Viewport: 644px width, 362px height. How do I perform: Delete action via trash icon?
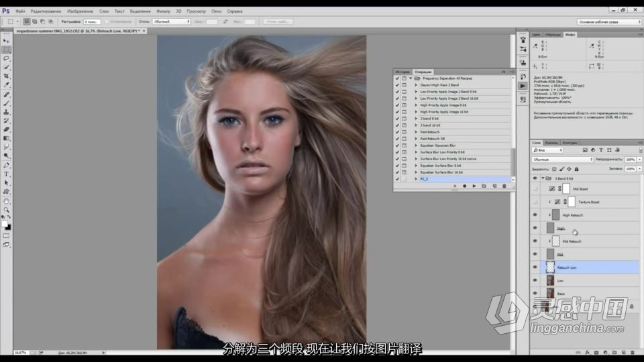(504, 186)
